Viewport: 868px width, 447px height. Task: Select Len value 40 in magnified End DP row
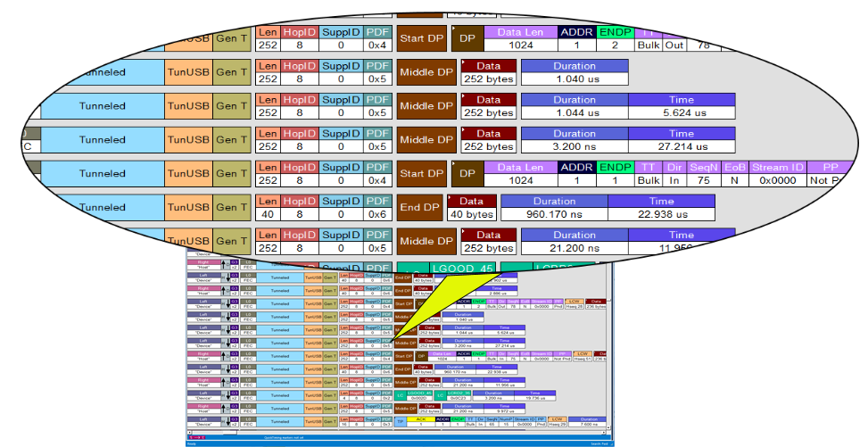click(x=268, y=214)
